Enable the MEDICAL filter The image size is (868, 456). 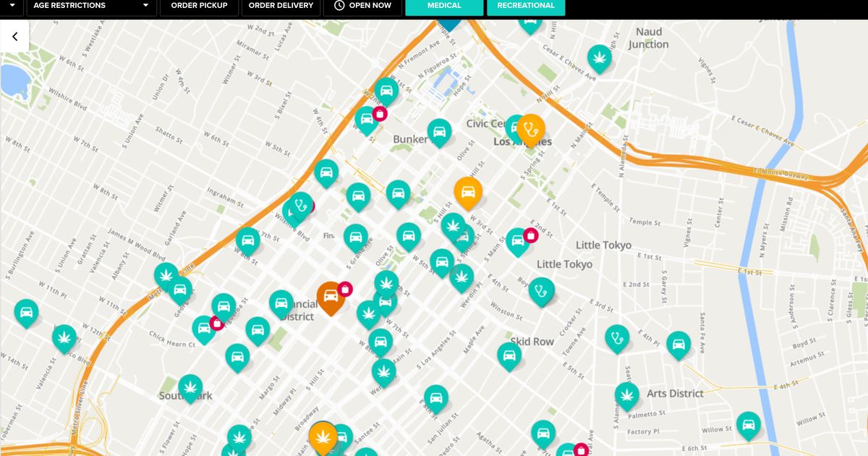pos(443,5)
